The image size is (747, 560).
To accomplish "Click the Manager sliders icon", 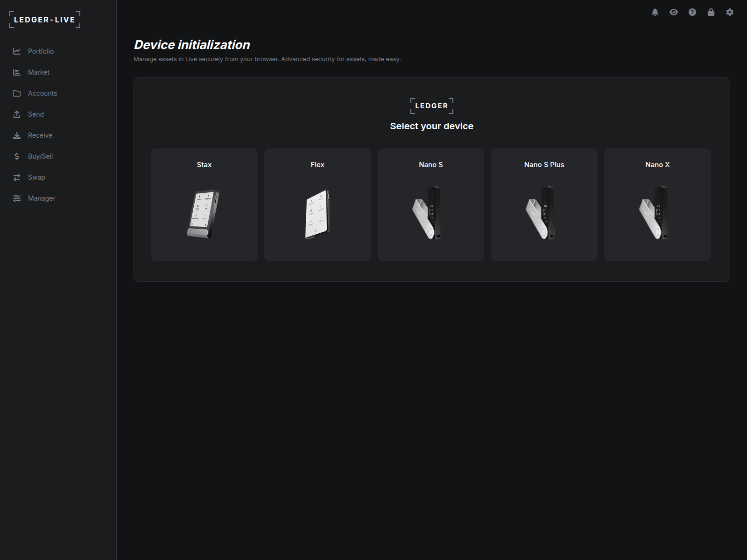I will click(17, 198).
